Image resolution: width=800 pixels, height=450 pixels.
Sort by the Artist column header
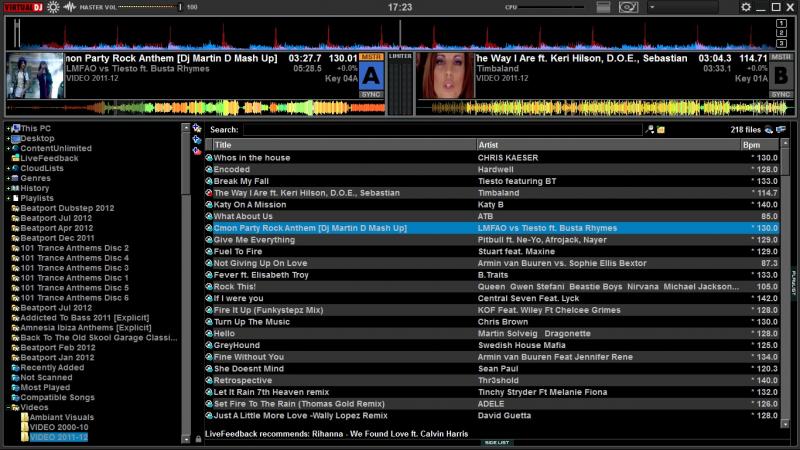(x=608, y=145)
